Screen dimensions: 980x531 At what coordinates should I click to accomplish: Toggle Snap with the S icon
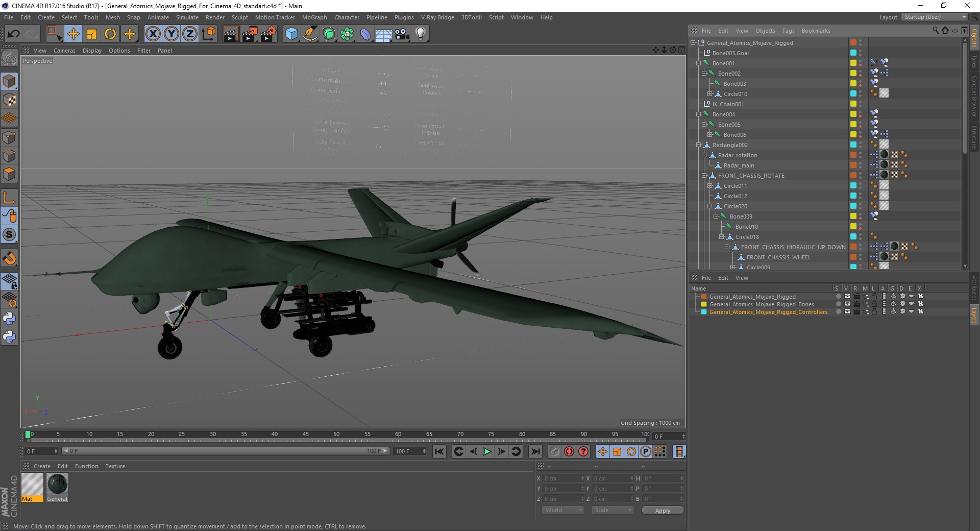point(9,234)
